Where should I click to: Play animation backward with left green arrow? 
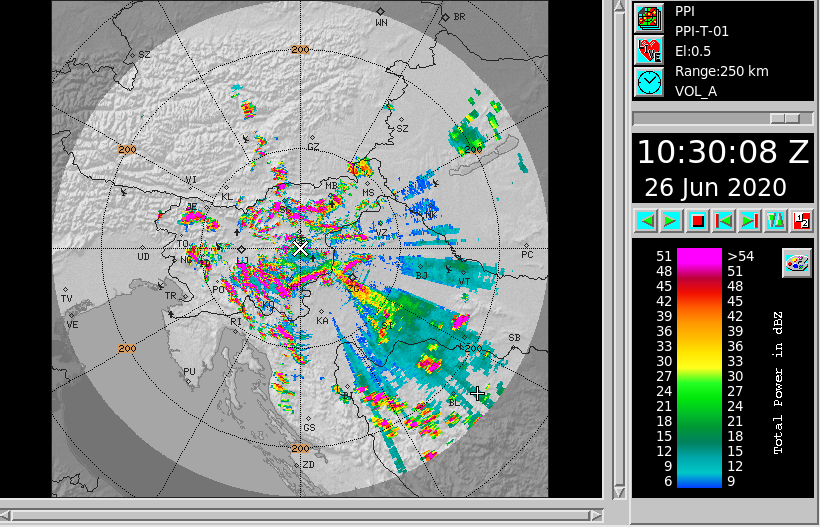pos(645,220)
